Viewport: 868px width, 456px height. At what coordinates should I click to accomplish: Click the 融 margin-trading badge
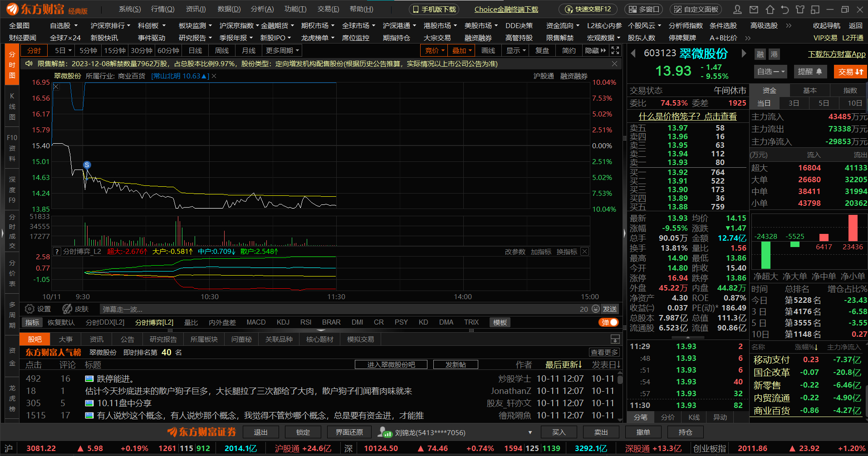pyautogui.click(x=760, y=54)
